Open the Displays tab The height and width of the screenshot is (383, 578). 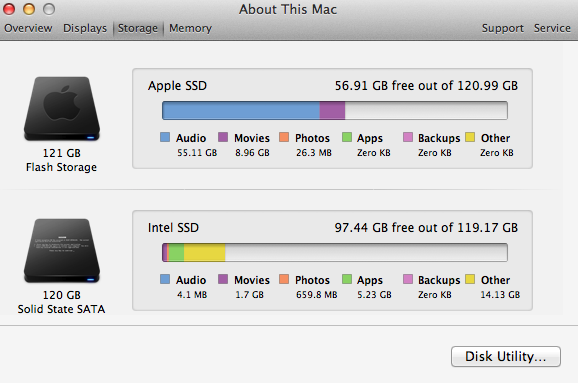click(85, 28)
